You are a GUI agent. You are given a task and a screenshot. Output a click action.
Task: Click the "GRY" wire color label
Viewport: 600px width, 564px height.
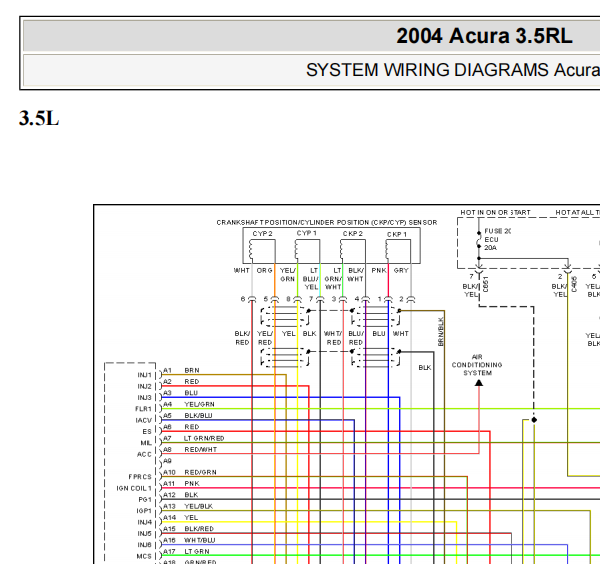click(x=401, y=271)
